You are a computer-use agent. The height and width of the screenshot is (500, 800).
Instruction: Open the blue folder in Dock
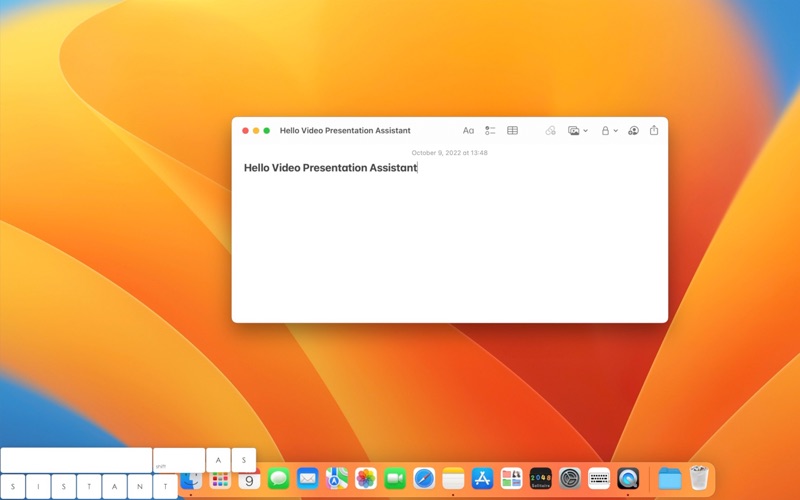(669, 479)
